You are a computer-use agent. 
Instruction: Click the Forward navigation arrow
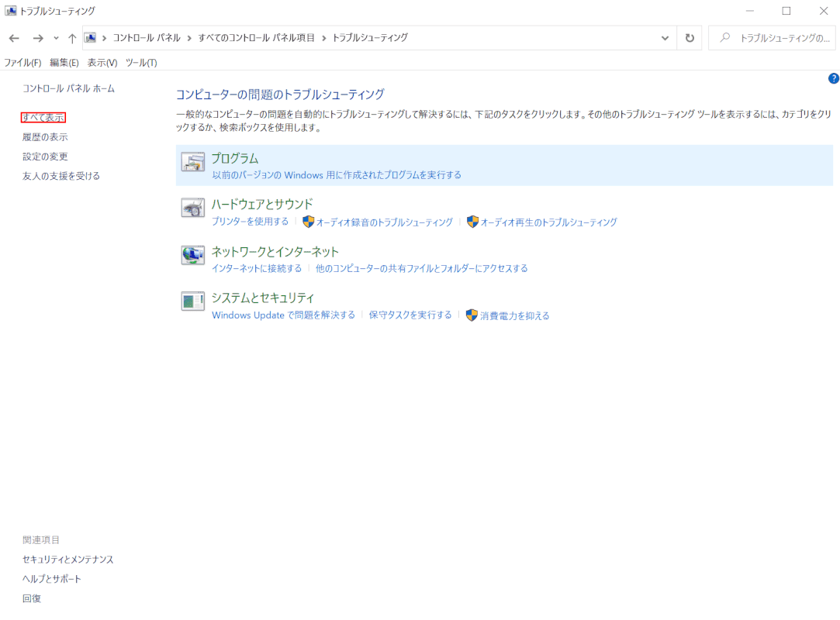click(37, 38)
